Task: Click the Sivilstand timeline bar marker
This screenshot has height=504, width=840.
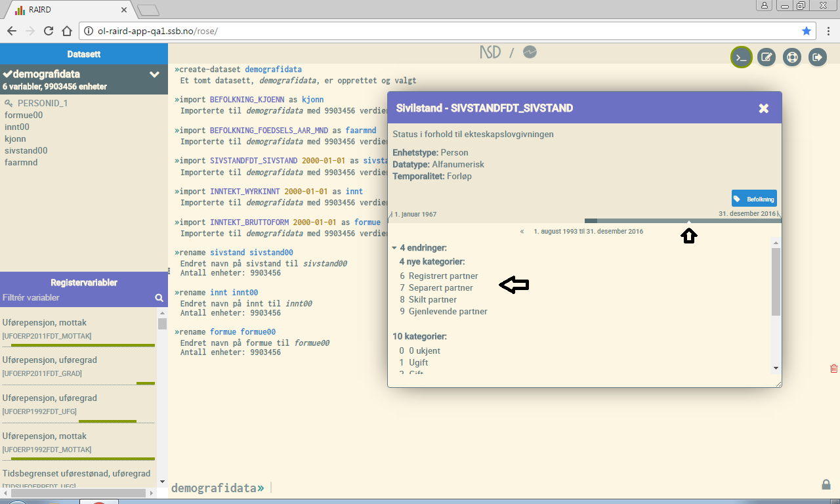Action: point(688,221)
